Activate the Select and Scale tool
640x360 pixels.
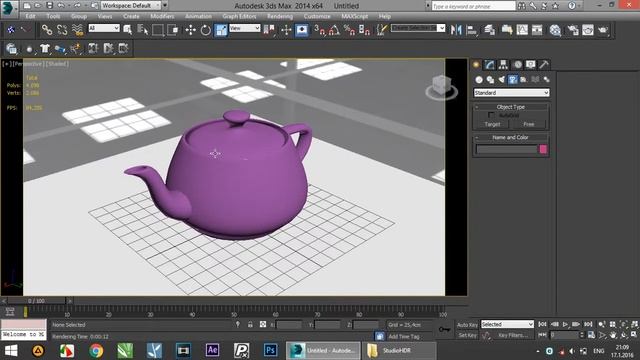[221, 30]
